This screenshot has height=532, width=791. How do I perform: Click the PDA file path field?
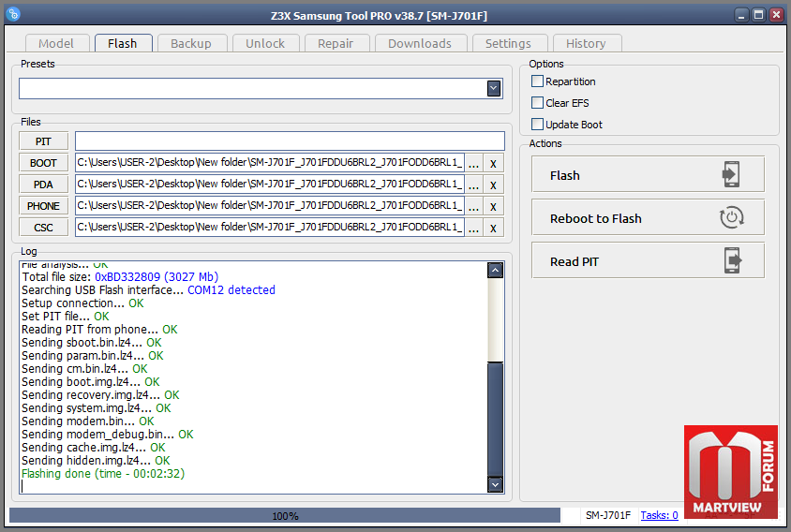coord(270,185)
